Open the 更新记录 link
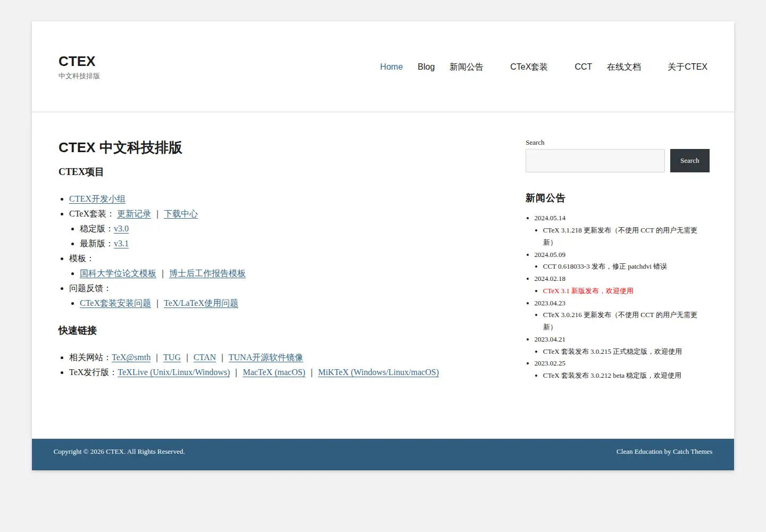The width and height of the screenshot is (766, 532). pyautogui.click(x=134, y=214)
